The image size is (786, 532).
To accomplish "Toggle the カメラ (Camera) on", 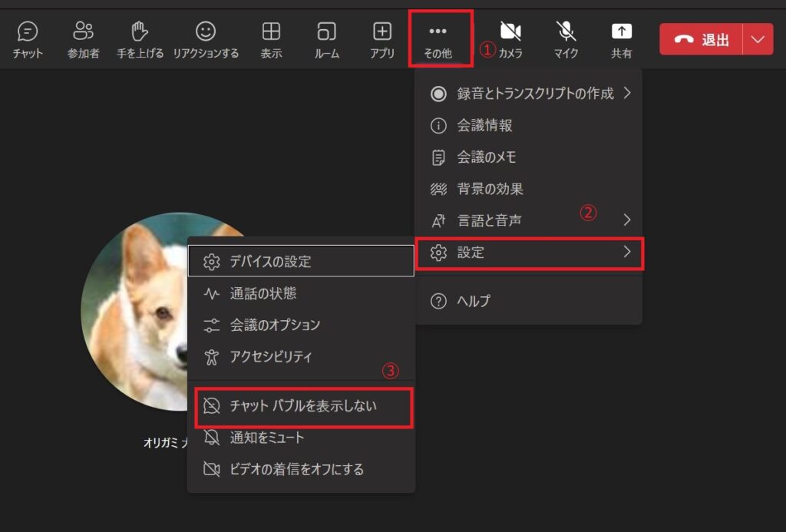I will 510,31.
